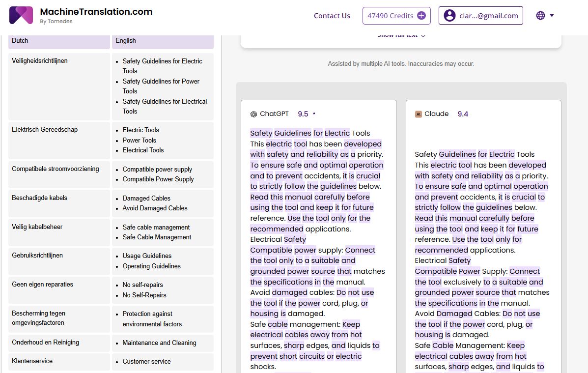
Task: Click the dot next to ChatGPT's 9.5 score
Action: [x=314, y=114]
